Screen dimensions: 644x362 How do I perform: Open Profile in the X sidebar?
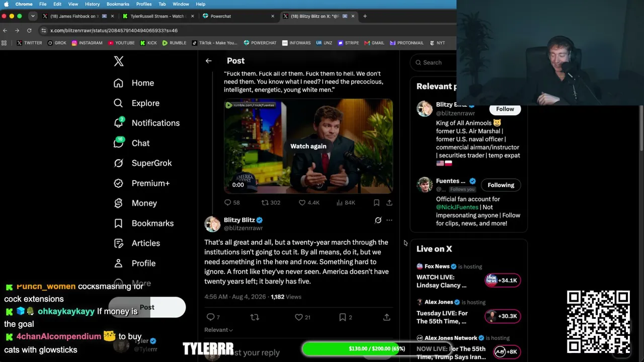tap(134, 263)
